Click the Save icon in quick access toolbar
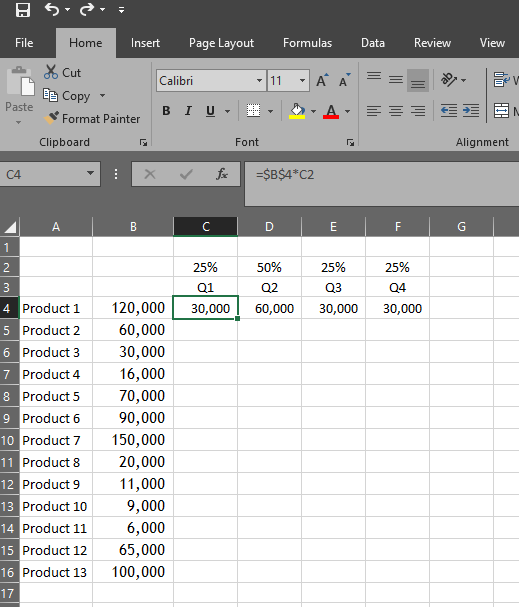This screenshot has width=519, height=607. 22,9
